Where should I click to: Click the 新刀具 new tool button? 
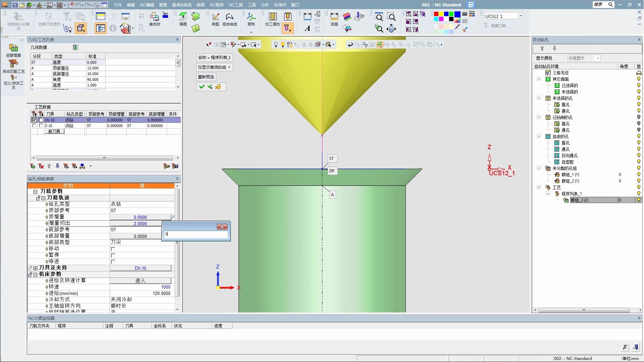tap(54, 131)
